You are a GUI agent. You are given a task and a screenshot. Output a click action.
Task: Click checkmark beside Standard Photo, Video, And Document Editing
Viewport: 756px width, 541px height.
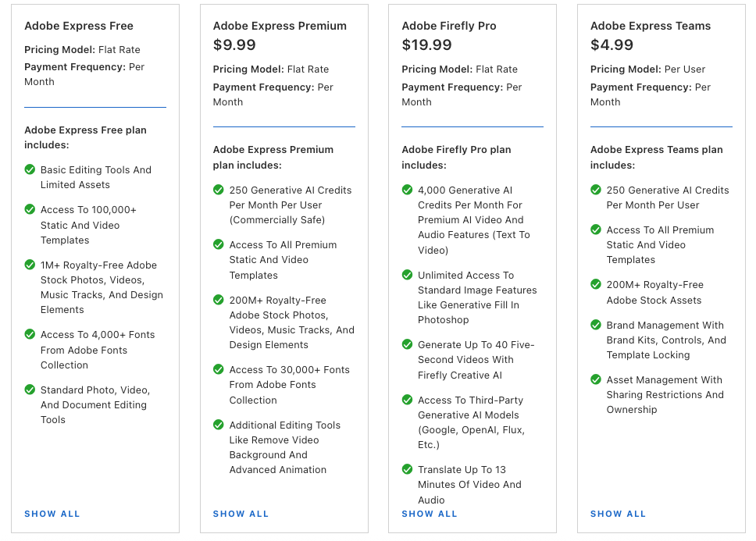coord(30,390)
